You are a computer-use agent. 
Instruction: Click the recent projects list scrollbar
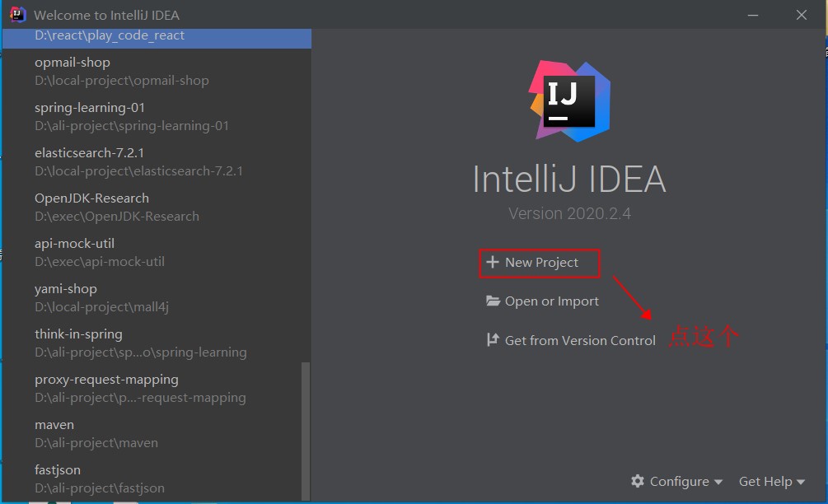point(305,430)
